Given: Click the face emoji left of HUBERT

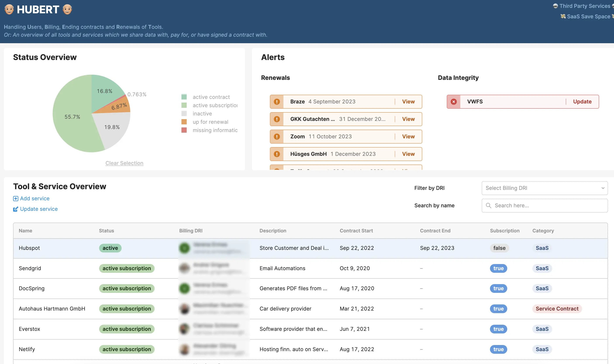Looking at the screenshot, I should coord(9,10).
